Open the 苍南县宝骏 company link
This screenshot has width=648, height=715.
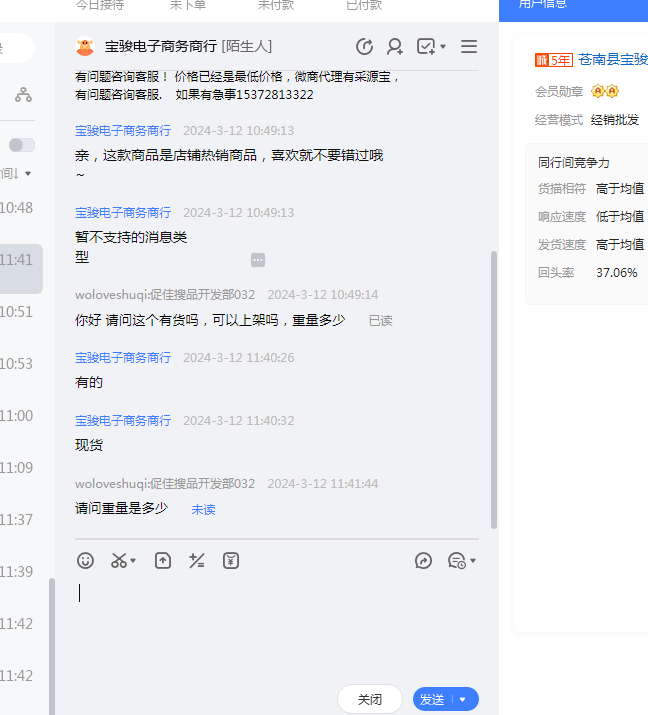click(x=612, y=59)
